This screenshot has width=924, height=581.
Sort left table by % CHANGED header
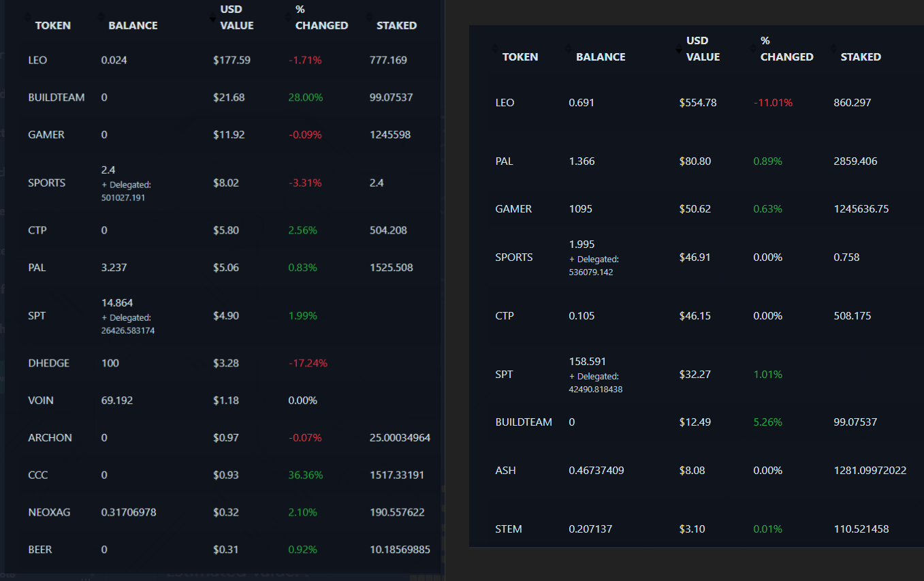coord(321,18)
